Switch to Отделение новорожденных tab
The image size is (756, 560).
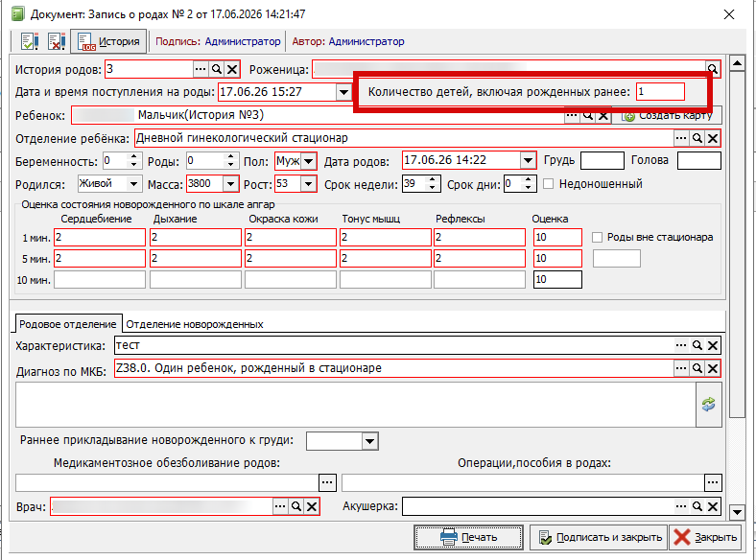tap(195, 324)
